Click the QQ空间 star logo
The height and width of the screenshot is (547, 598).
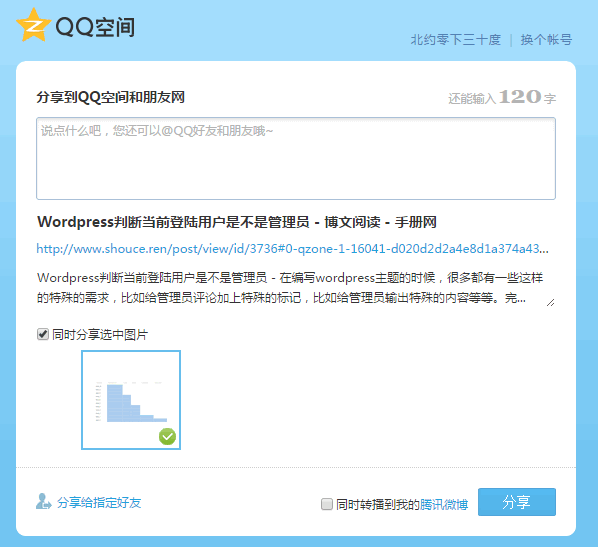point(34,25)
